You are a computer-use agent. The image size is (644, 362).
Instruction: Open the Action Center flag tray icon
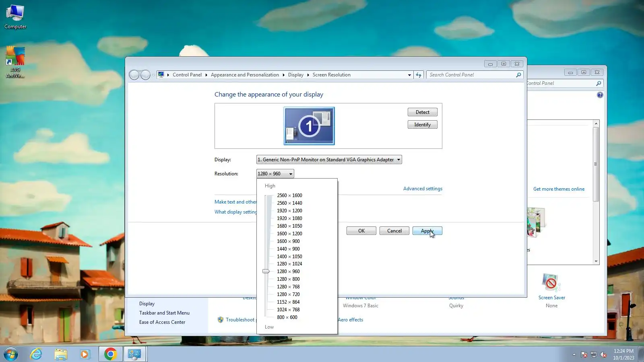coord(584,354)
